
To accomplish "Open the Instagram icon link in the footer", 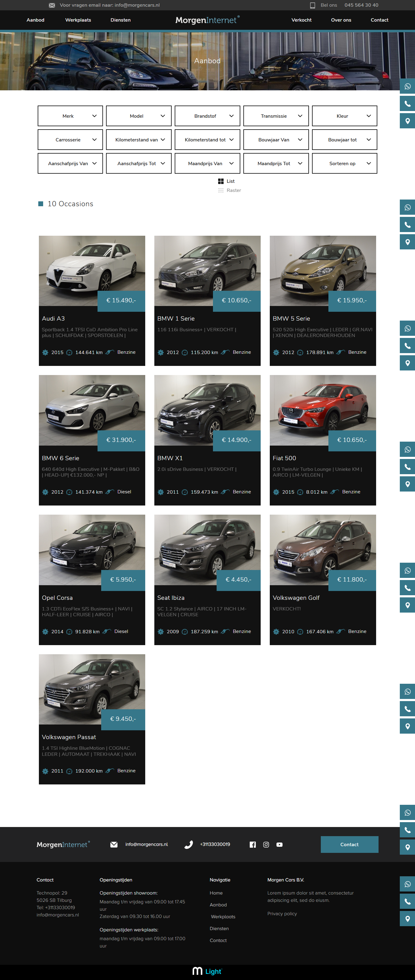I will (x=266, y=844).
